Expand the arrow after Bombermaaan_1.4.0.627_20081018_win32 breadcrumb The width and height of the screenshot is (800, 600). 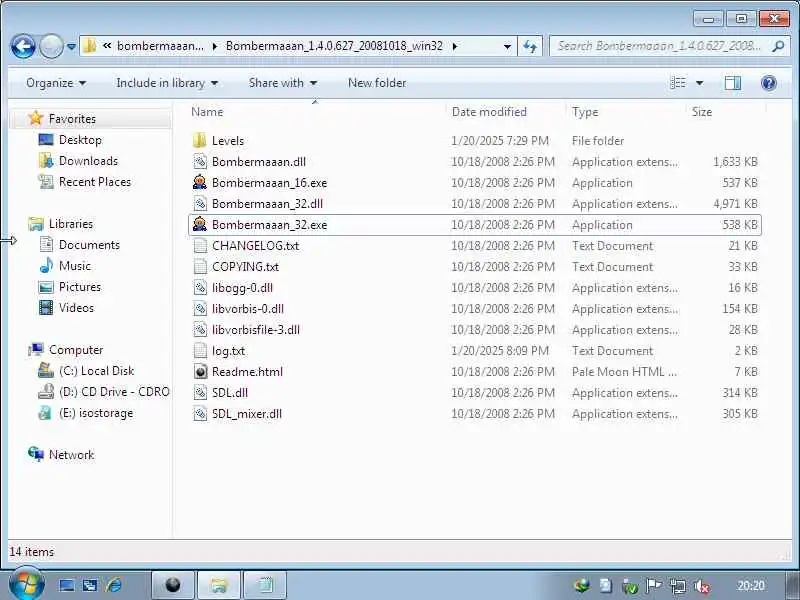click(x=454, y=46)
